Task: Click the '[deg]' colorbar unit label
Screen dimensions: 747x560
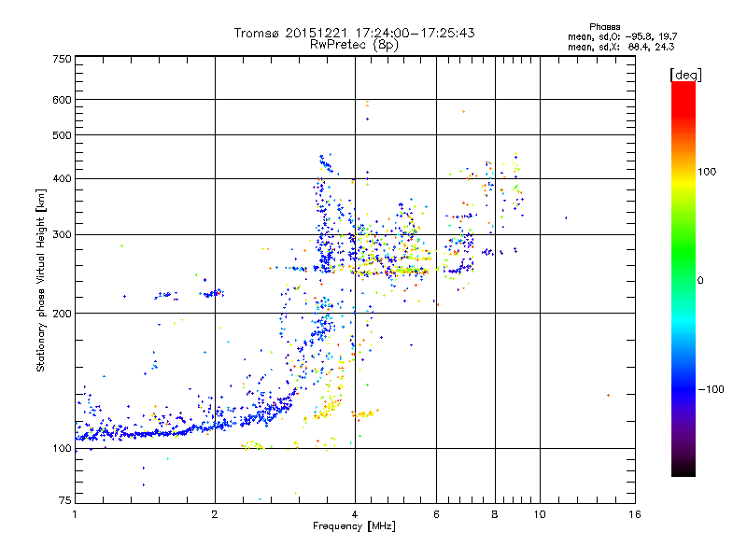Action: (685, 75)
